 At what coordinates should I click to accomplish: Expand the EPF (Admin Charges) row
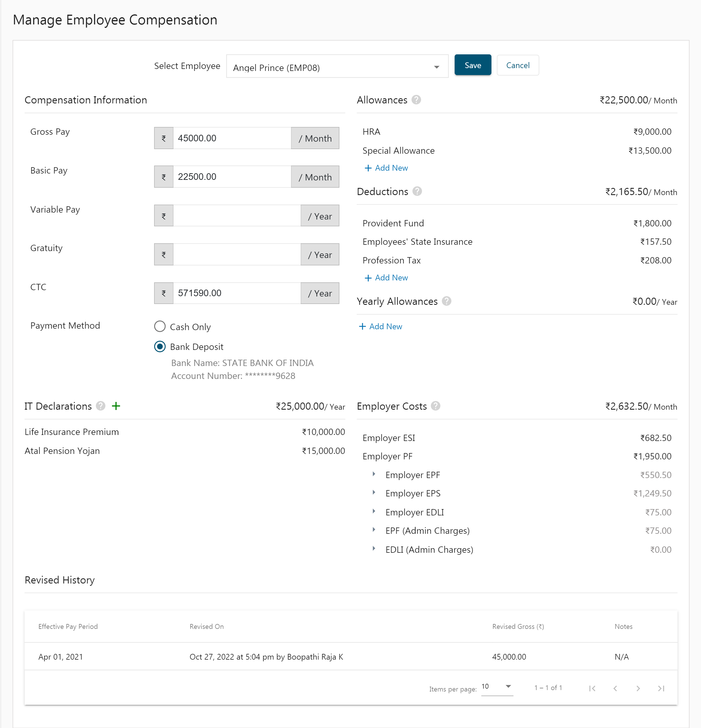(374, 530)
